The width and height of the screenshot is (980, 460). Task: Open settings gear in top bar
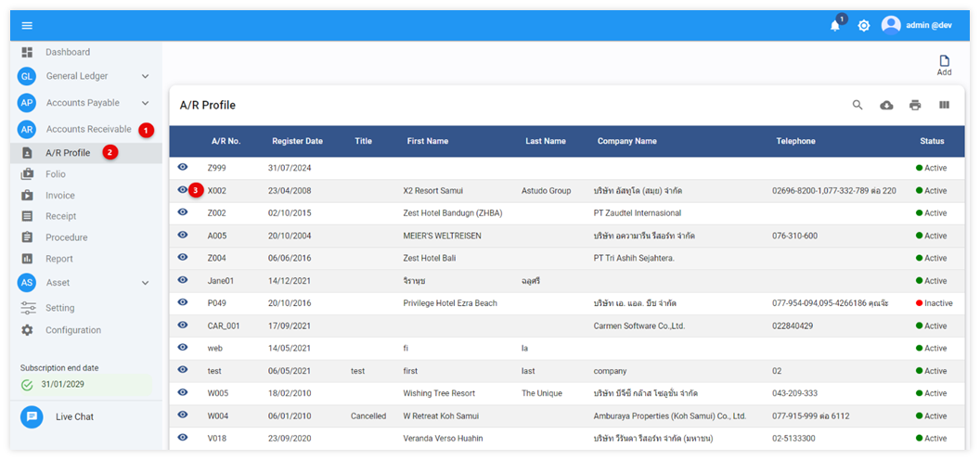coord(864,26)
